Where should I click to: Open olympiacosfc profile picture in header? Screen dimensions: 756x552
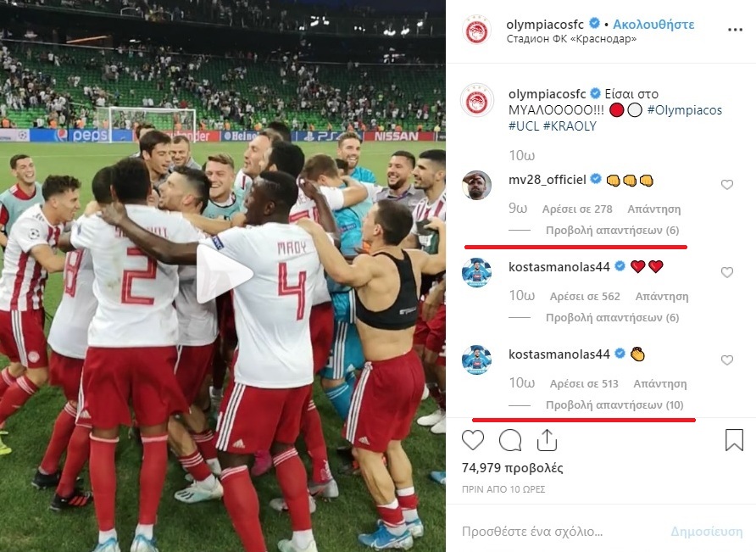[x=476, y=31]
